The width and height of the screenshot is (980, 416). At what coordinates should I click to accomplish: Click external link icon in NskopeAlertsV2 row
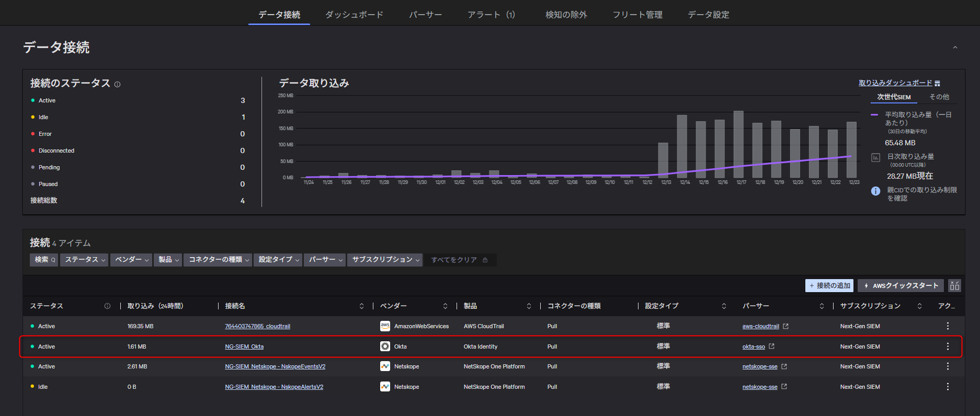pos(784,387)
